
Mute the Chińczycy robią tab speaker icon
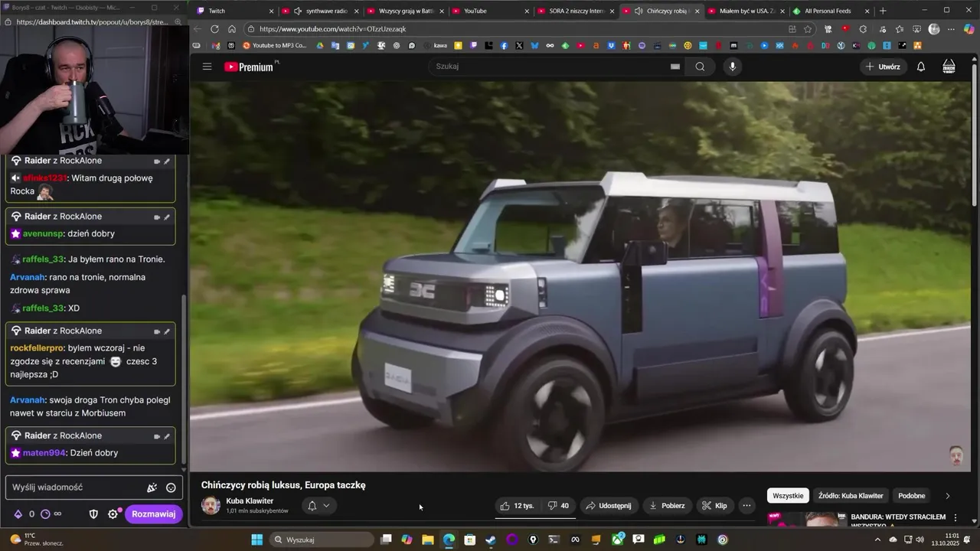(x=639, y=11)
